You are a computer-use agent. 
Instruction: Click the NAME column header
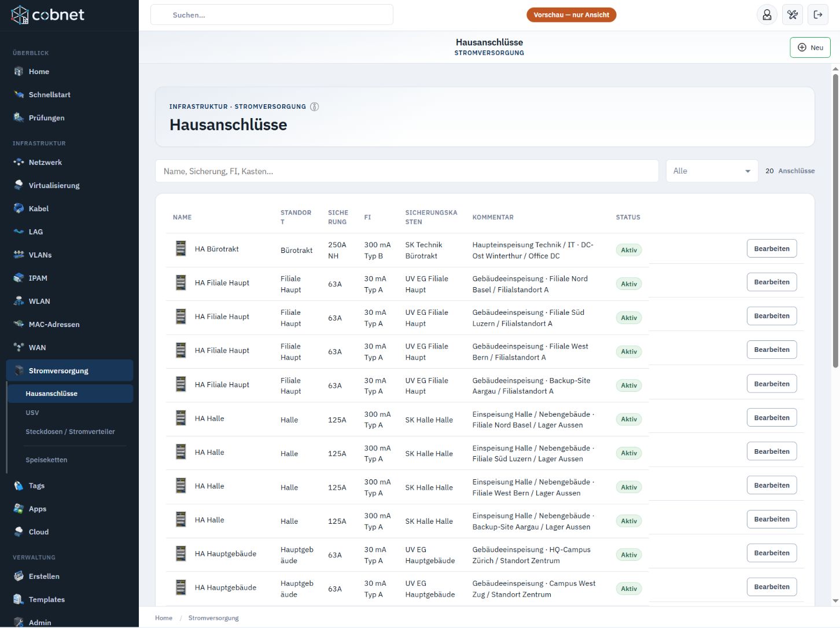point(182,218)
